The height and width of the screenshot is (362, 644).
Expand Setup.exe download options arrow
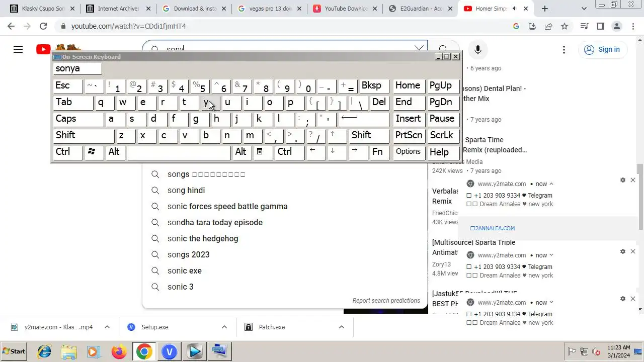click(224, 327)
